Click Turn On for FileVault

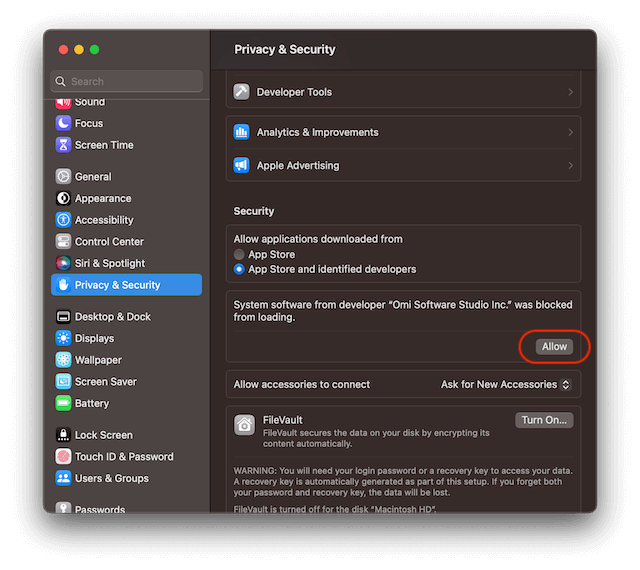[x=544, y=420]
